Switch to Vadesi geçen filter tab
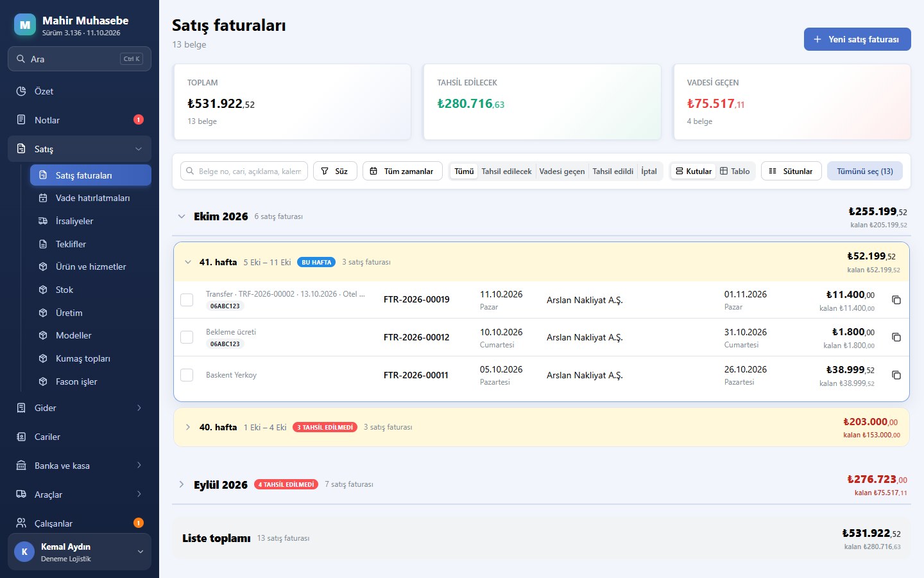 coord(562,171)
